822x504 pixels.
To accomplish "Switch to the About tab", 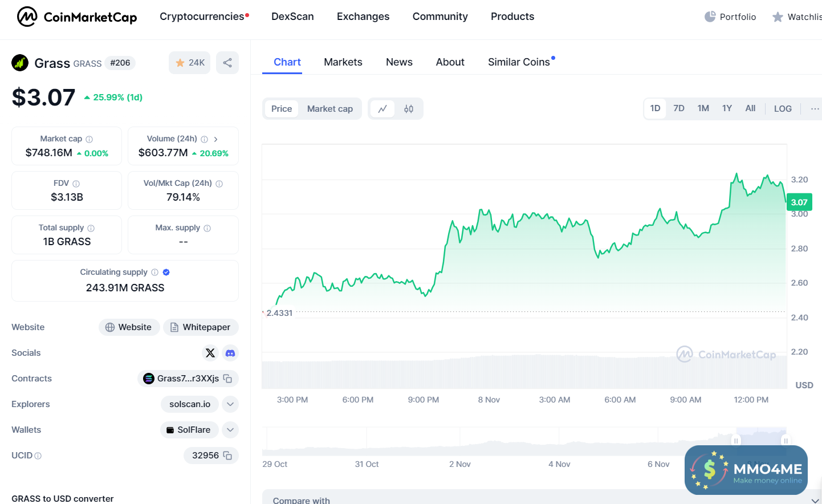I will coord(450,62).
